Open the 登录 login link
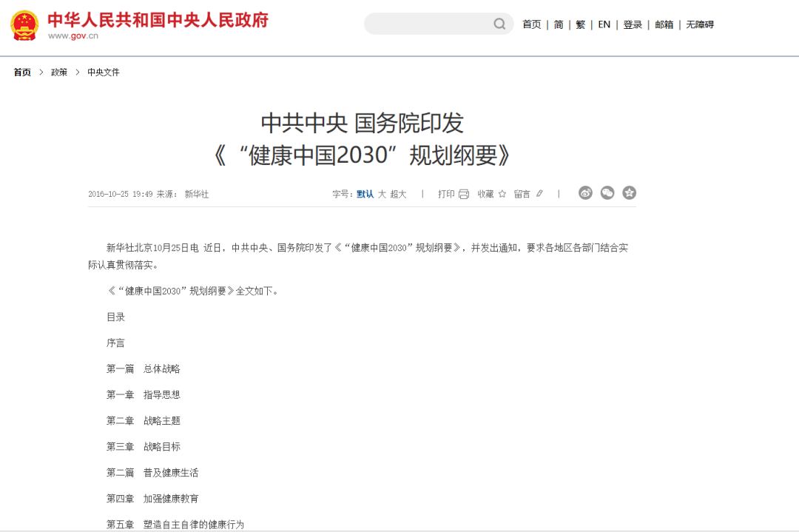The height and width of the screenshot is (532, 799). (633, 24)
